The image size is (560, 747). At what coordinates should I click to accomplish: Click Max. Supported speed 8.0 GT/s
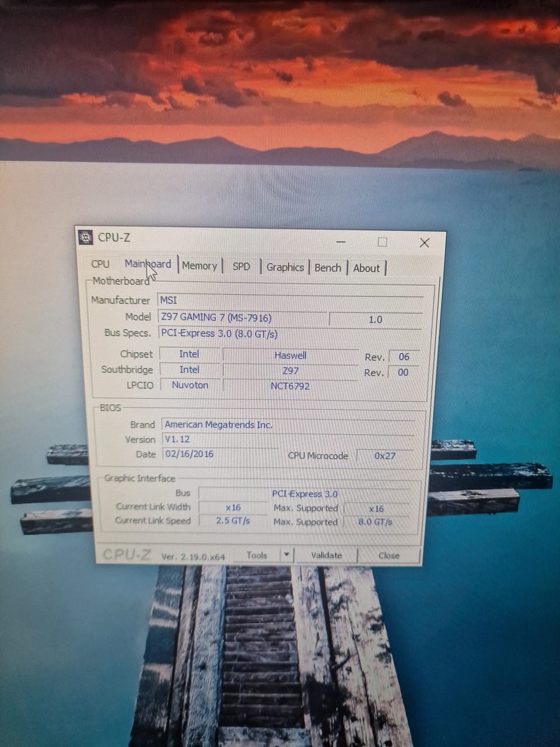tap(375, 522)
